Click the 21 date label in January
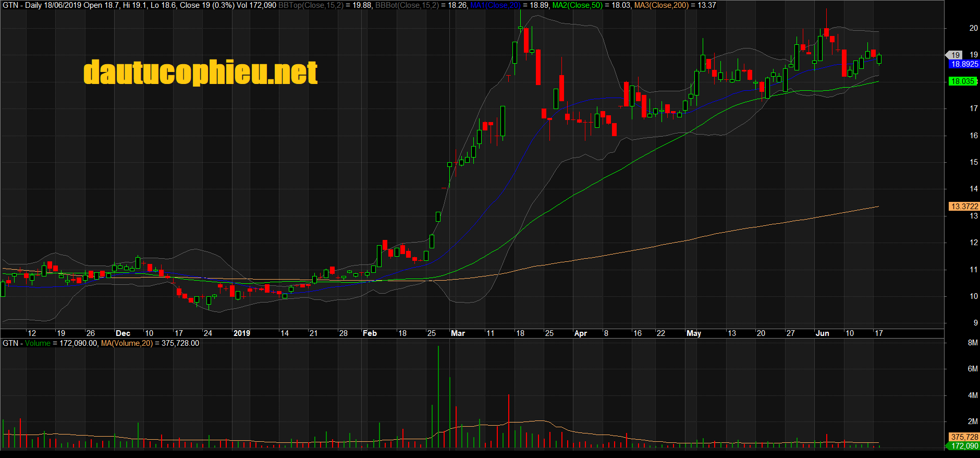 point(313,333)
